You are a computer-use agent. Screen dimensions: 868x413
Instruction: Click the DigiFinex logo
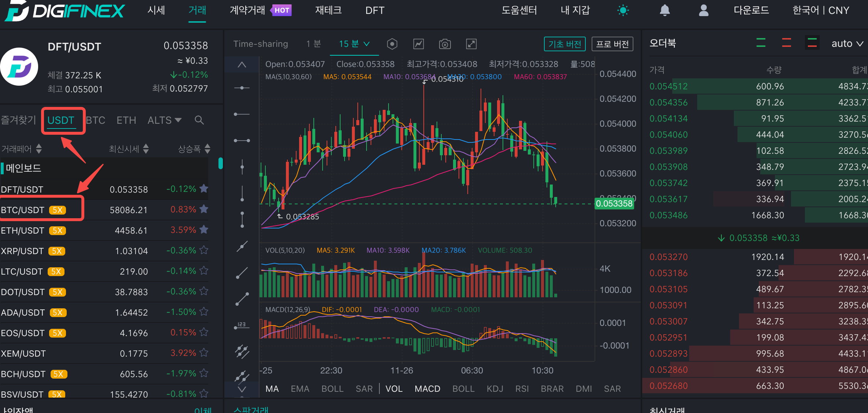pyautogui.click(x=65, y=11)
